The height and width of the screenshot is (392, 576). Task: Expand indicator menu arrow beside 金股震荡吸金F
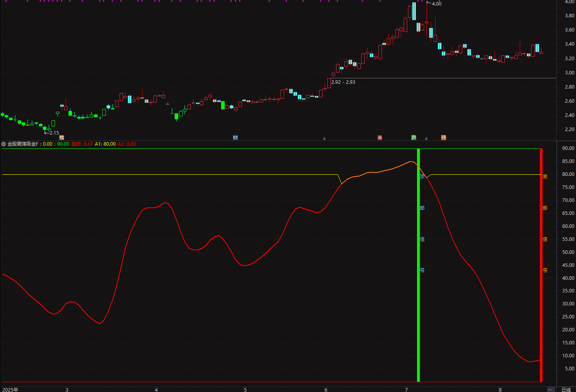click(4, 144)
